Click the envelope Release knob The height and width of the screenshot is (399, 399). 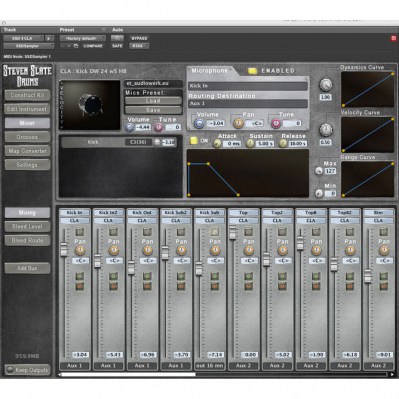283,143
